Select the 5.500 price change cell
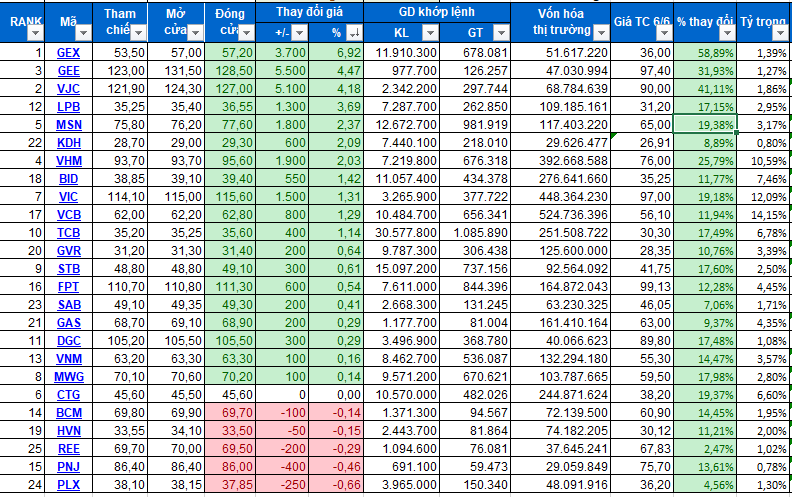The width and height of the screenshot is (792, 497). [282, 71]
